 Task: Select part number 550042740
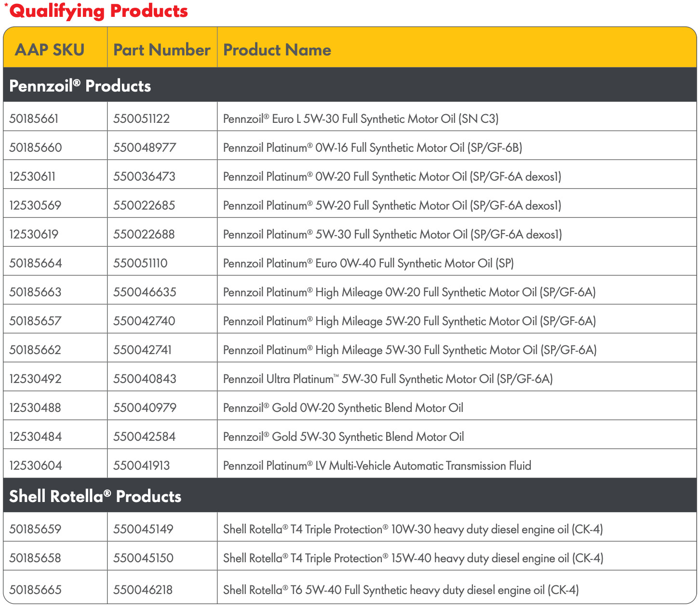[144, 321]
